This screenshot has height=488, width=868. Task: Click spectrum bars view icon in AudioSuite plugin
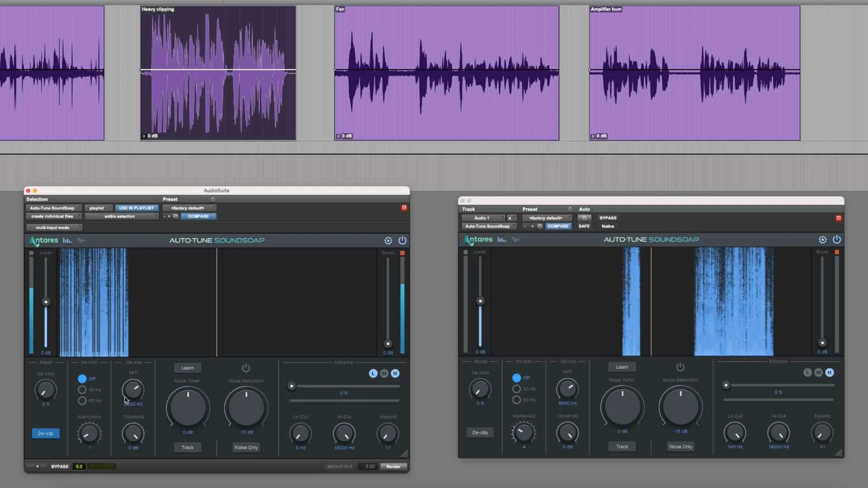point(67,240)
